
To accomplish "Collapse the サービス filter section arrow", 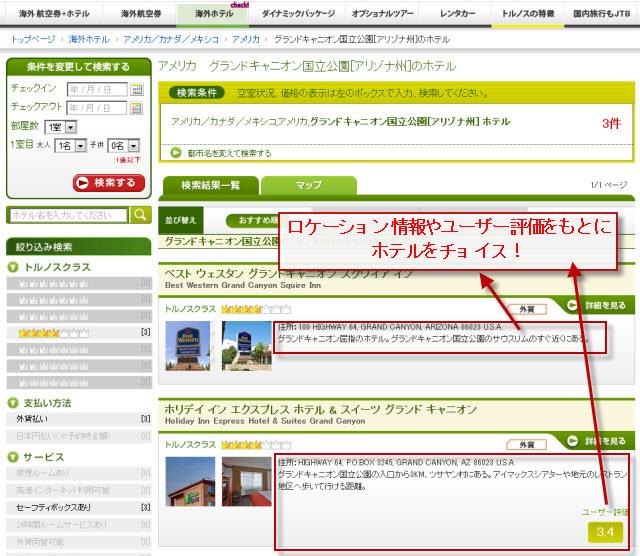I will tap(13, 457).
